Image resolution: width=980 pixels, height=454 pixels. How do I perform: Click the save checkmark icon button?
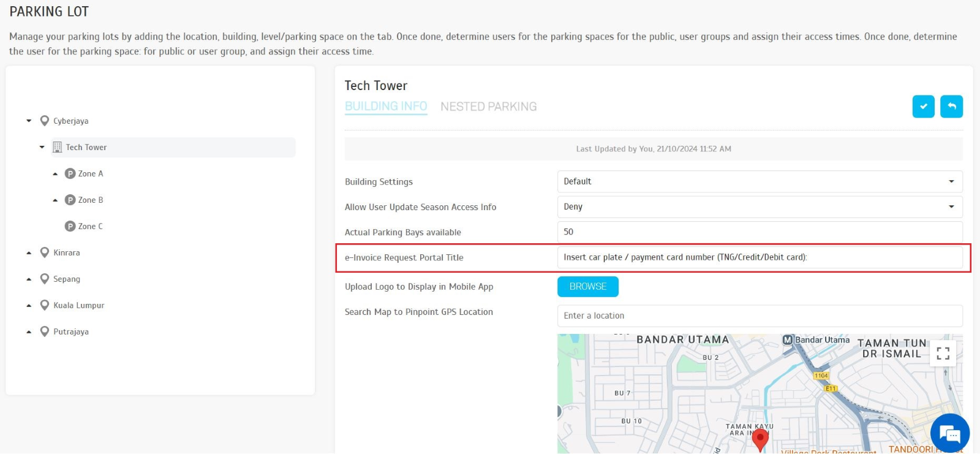pos(923,107)
